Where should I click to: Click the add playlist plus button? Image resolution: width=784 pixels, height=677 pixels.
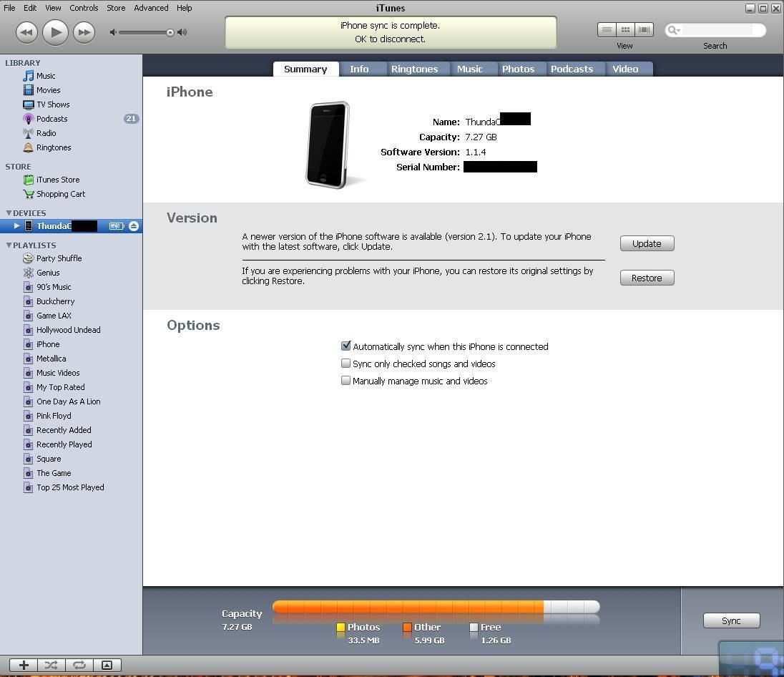(24, 665)
